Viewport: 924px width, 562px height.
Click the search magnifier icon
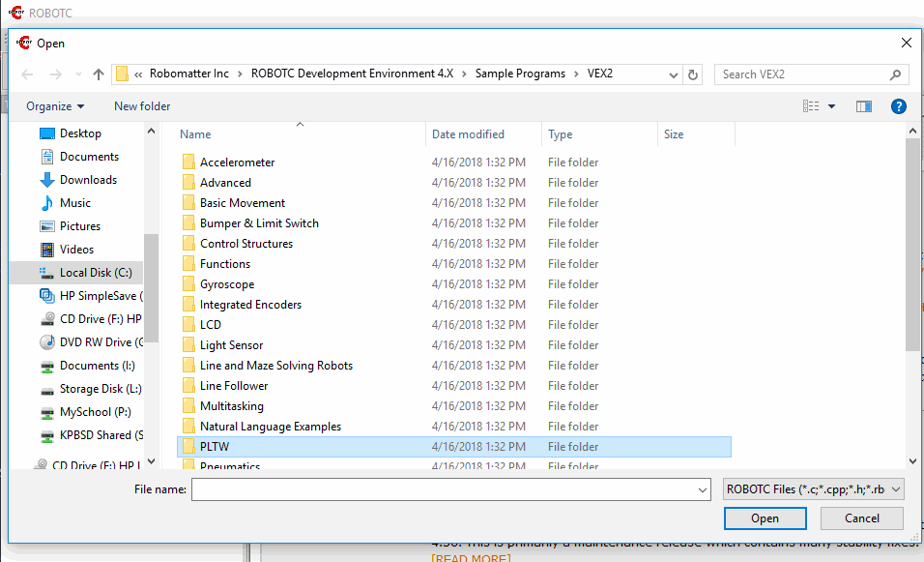tap(895, 74)
